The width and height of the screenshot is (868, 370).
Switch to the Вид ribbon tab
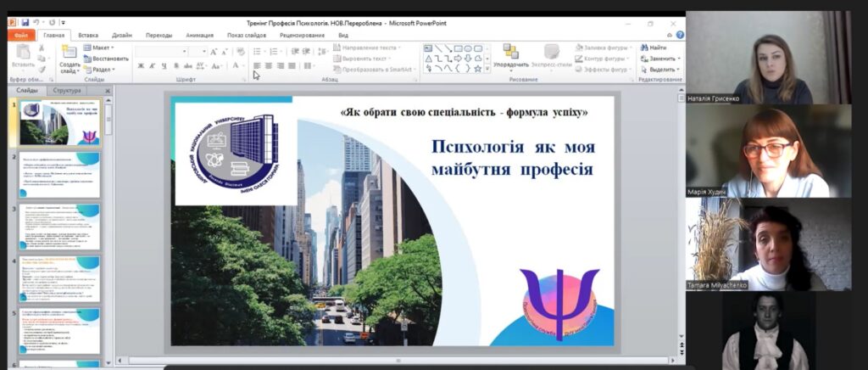[x=343, y=36]
